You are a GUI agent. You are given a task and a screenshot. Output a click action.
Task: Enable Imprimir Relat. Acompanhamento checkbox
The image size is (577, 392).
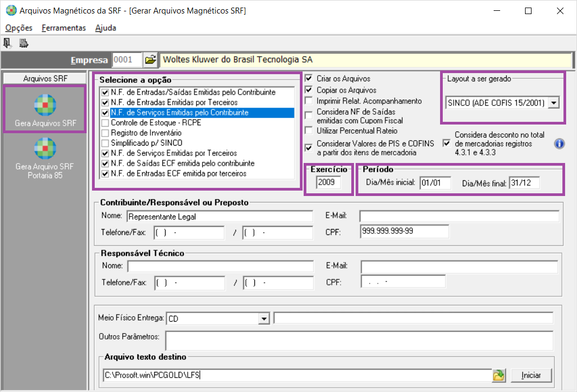[309, 101]
